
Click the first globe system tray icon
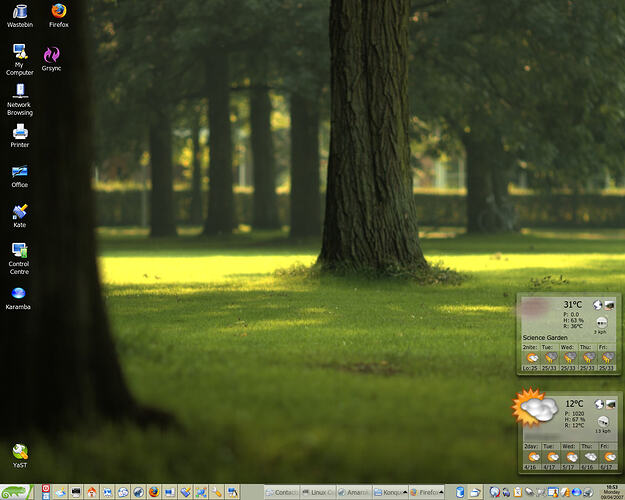tap(494, 492)
